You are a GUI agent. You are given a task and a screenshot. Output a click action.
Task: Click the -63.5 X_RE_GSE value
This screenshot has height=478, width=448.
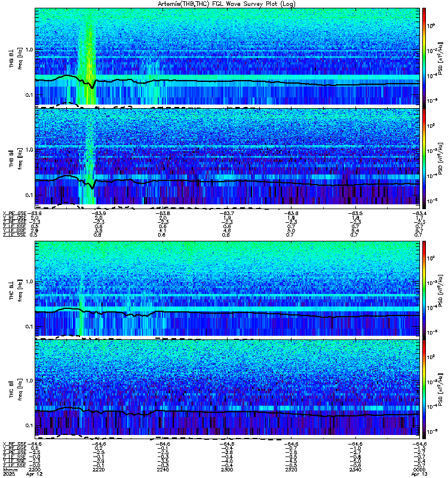coord(355,213)
